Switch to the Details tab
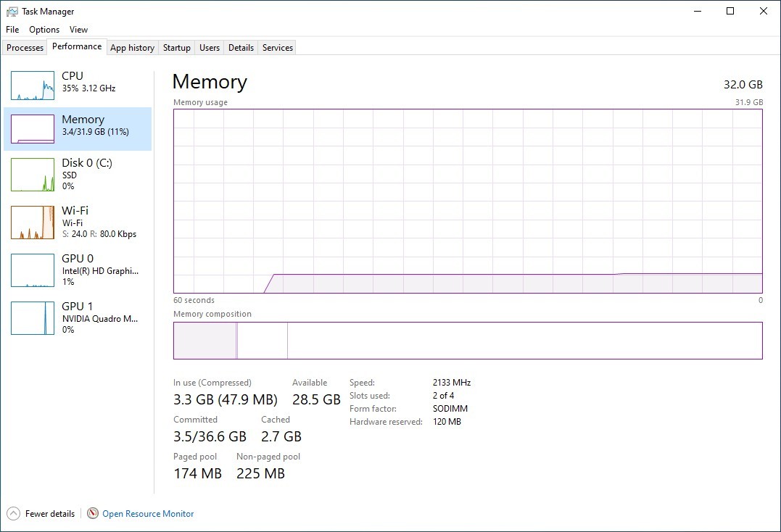This screenshot has height=532, width=781. (x=241, y=48)
